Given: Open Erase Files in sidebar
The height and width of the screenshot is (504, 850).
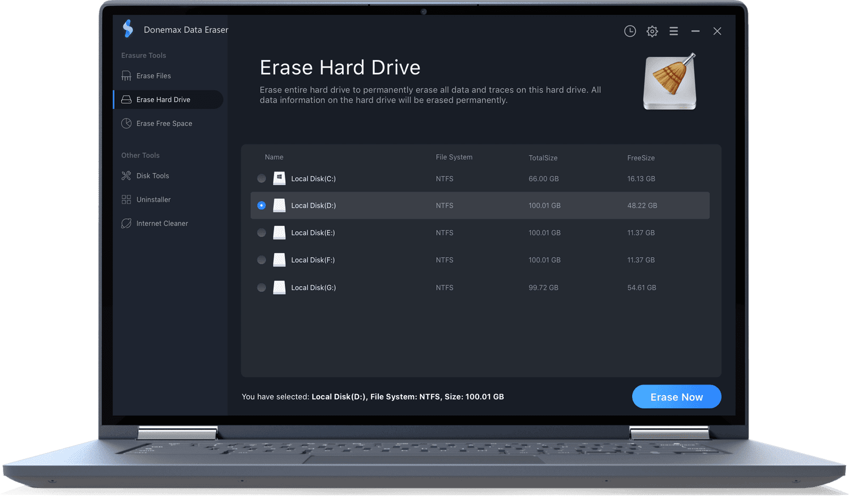Looking at the screenshot, I should pyautogui.click(x=168, y=75).
